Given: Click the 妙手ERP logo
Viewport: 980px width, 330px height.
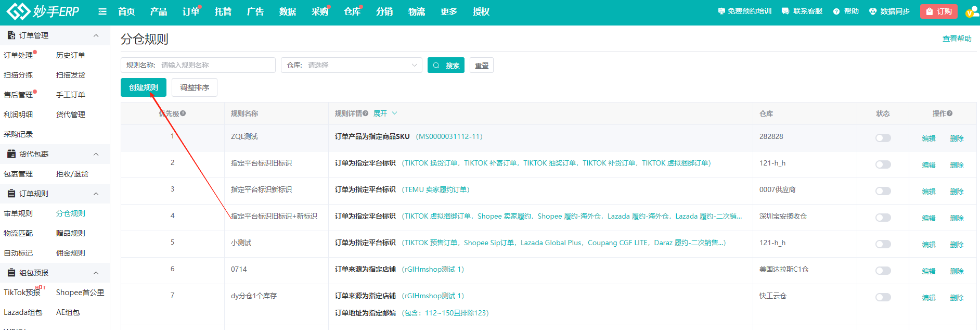Looking at the screenshot, I should pos(43,11).
